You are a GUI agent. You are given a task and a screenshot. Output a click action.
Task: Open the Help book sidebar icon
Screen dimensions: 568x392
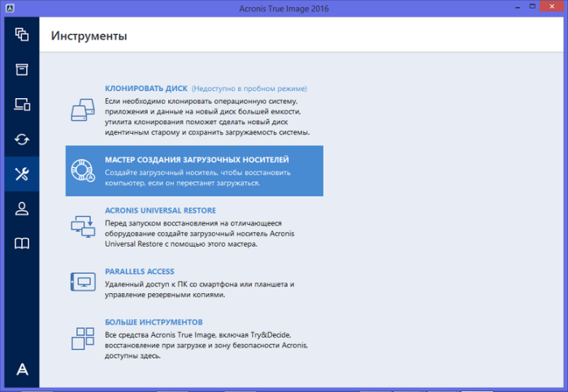tap(22, 243)
